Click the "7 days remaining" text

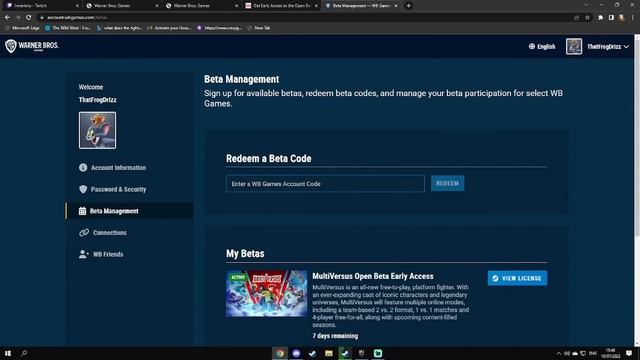pyautogui.click(x=335, y=336)
